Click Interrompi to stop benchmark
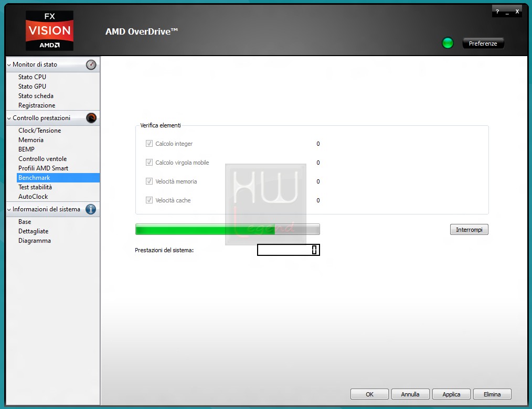Image resolution: width=532 pixels, height=409 pixels. pos(469,230)
